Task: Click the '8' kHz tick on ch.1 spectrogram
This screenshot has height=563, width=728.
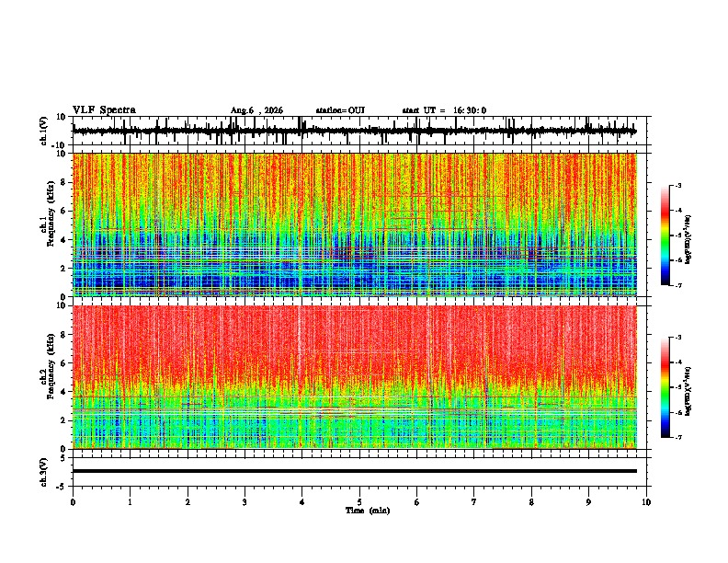Action: tap(63, 182)
